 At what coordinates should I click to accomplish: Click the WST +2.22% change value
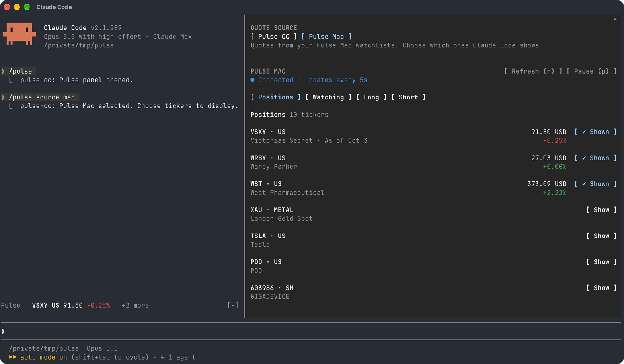pyautogui.click(x=554, y=193)
